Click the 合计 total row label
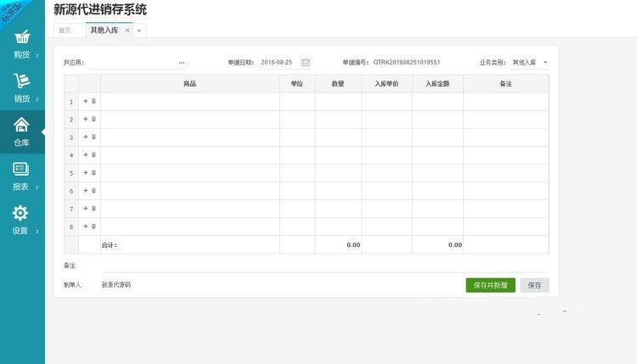 (109, 245)
